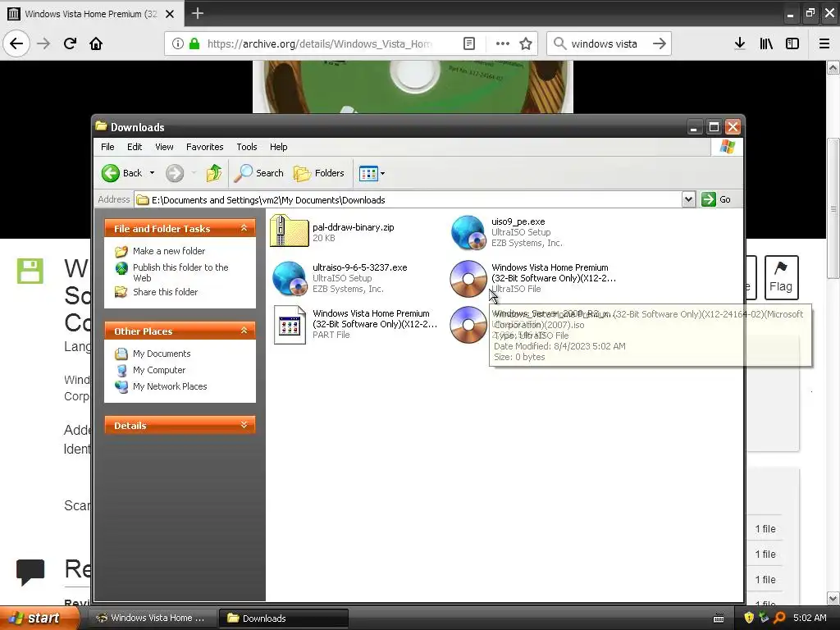Viewport: 840px width, 630px height.
Task: Open the Back history dropdown arrow
Action: coord(152,173)
